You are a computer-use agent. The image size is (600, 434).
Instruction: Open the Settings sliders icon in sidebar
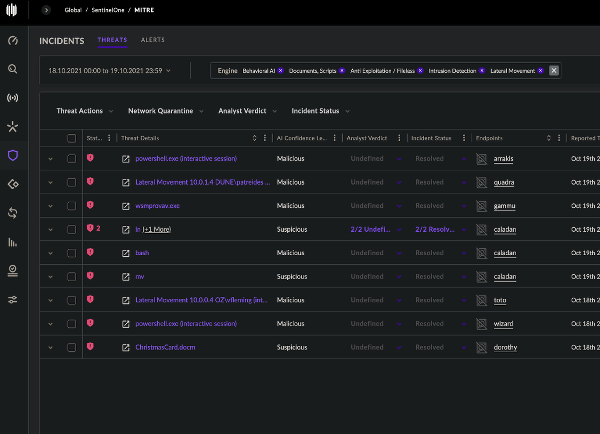coord(13,299)
